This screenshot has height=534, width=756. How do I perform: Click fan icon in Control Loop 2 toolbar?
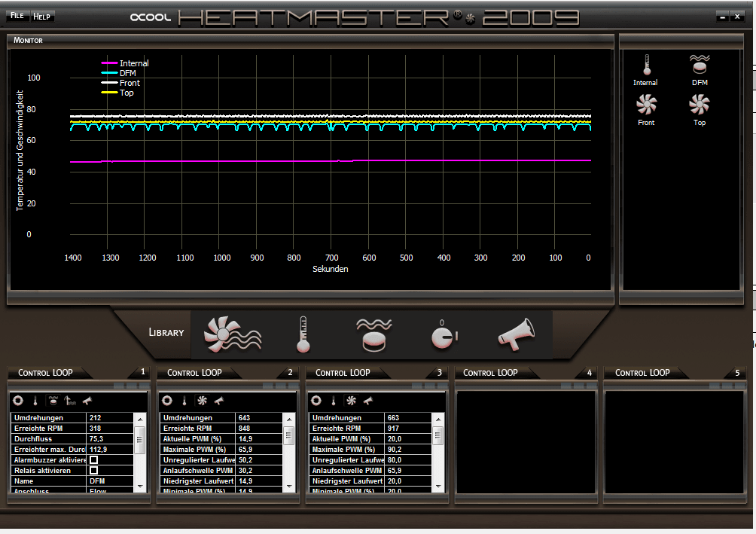(x=201, y=401)
